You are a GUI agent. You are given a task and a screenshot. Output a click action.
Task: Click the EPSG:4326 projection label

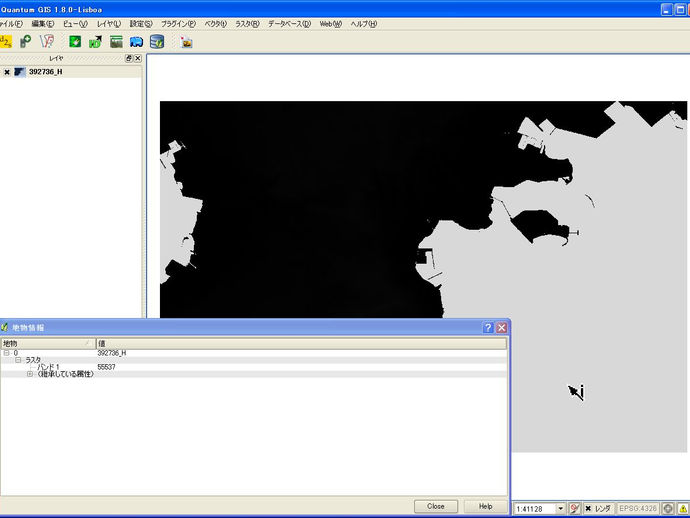pos(638,509)
